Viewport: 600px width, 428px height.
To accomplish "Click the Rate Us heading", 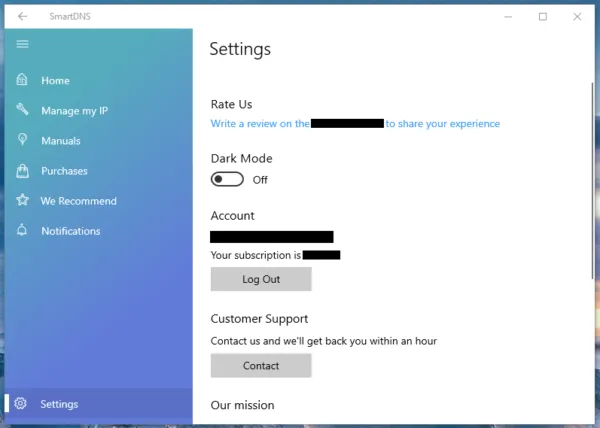I will [x=232, y=104].
